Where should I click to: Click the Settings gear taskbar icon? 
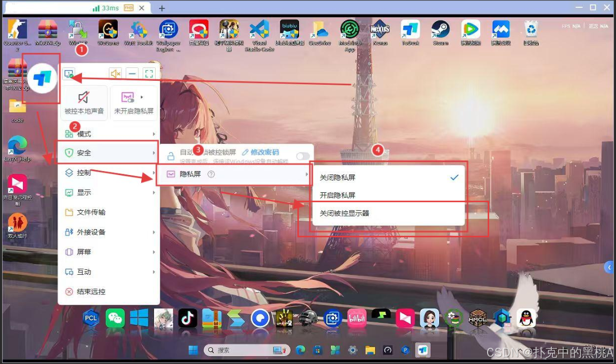353,350
